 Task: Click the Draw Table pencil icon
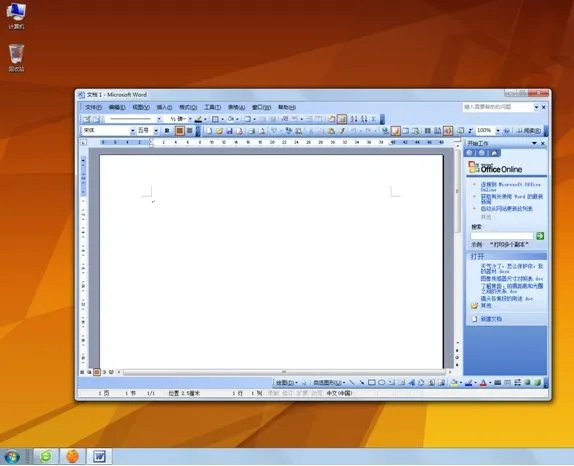(87, 119)
